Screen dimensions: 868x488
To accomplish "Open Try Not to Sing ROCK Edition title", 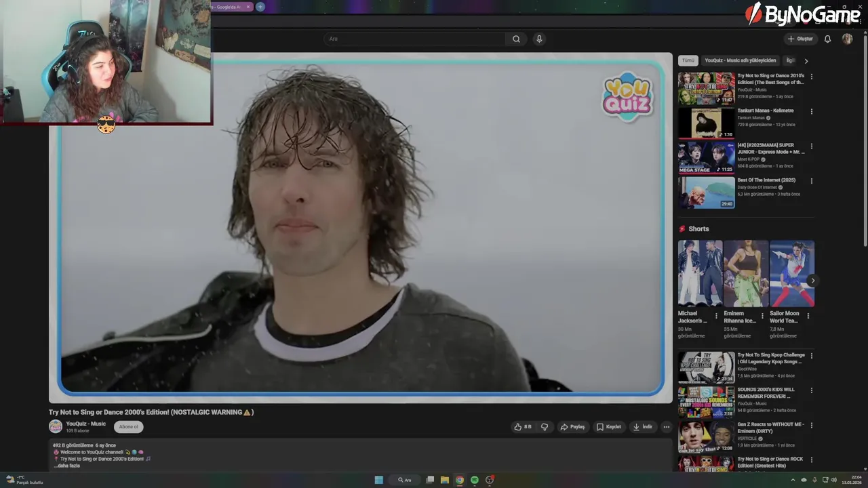I will tap(770, 462).
